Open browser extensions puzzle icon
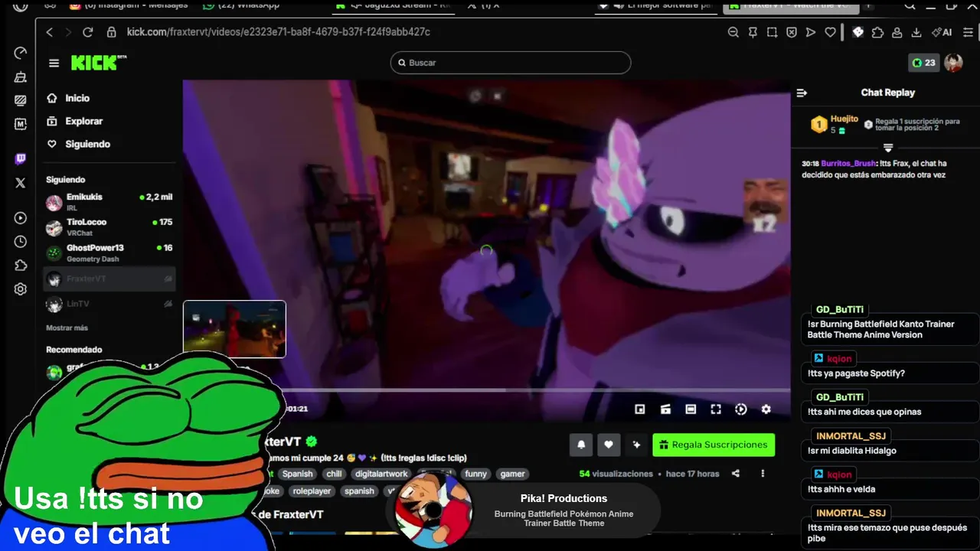The height and width of the screenshot is (551, 980). tap(877, 32)
